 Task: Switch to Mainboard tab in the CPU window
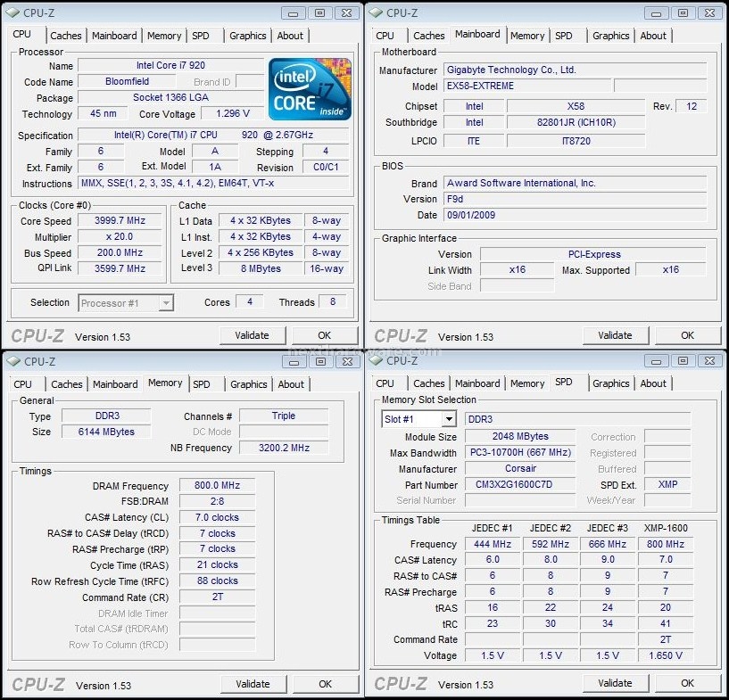click(x=114, y=36)
